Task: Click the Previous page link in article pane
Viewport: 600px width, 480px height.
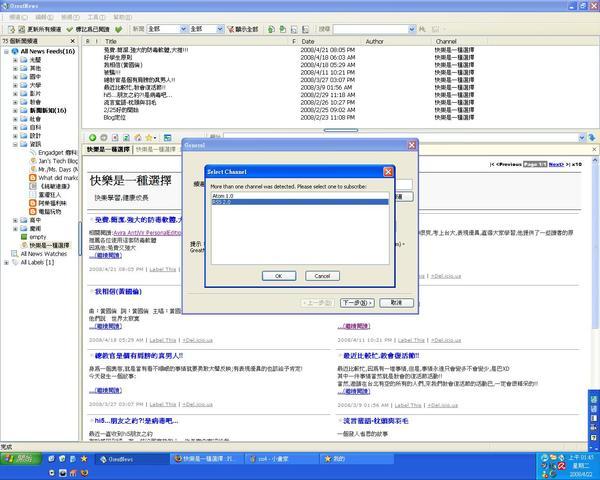Action: click(509, 165)
